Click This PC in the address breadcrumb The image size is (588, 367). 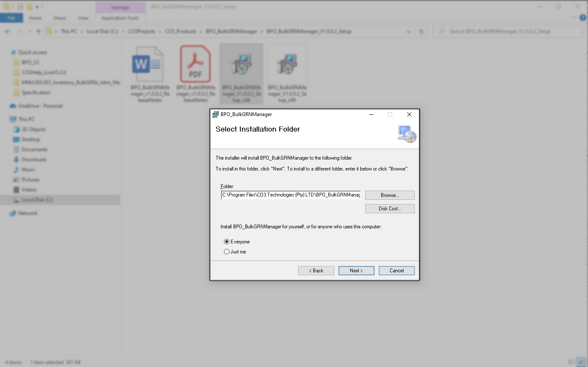click(x=69, y=31)
